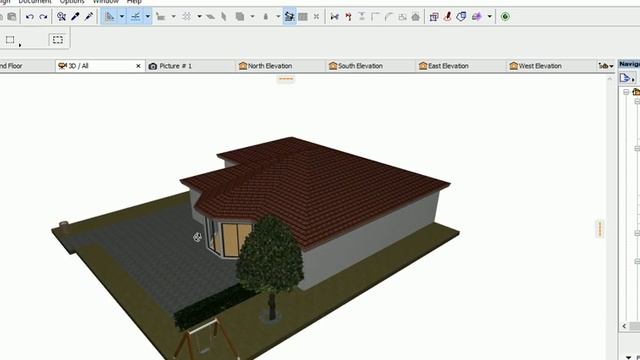This screenshot has width=640, height=360.
Task: Open dropdown next to purple 3D icon
Action: 489,17
